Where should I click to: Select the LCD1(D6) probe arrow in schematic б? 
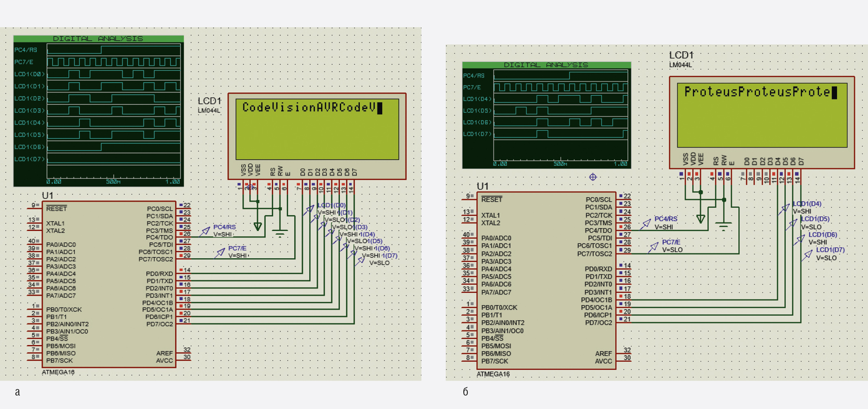tap(800, 240)
